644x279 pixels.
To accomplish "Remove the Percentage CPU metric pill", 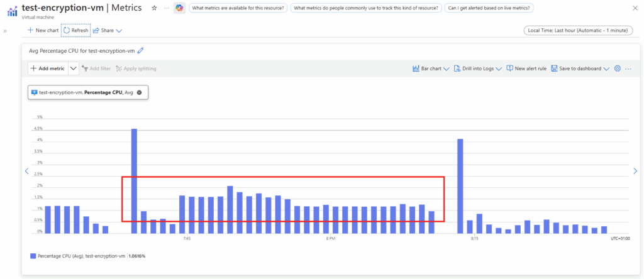I will [139, 92].
